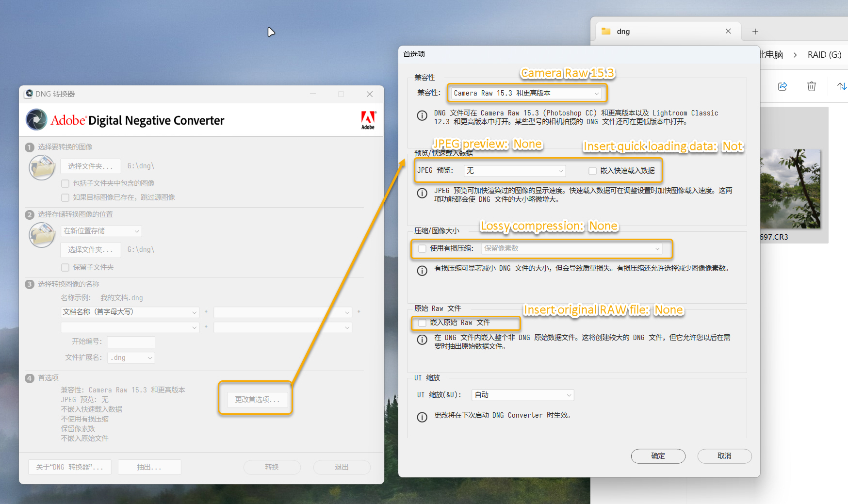
Task: Toggle 嵌入快速载入数据 checkbox
Action: pos(592,171)
